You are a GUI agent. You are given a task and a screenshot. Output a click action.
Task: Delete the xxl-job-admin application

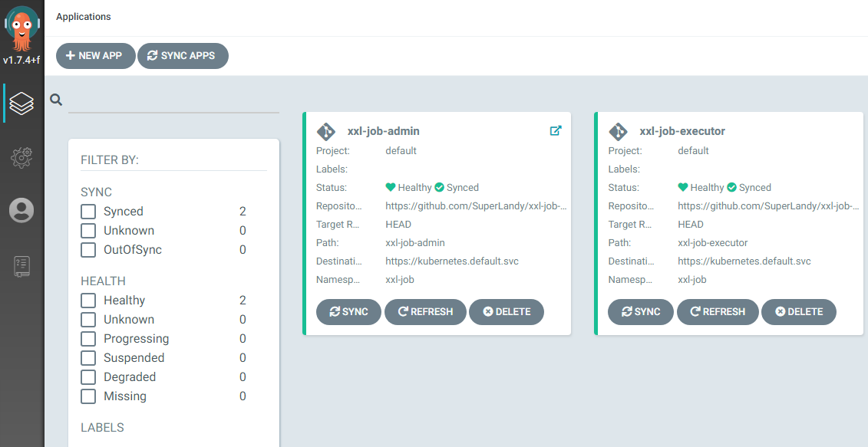[x=507, y=312]
